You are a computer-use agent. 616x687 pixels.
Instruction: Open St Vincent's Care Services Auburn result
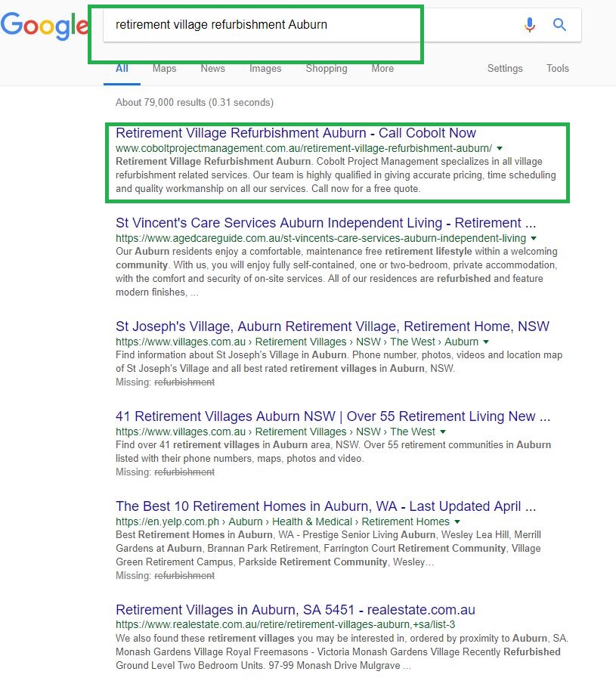click(326, 222)
